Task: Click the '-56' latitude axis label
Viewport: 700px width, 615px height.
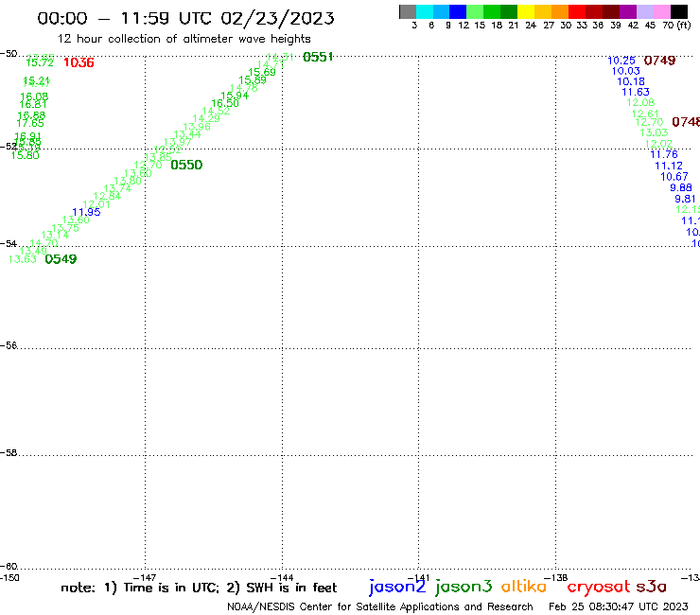Action: point(9,345)
